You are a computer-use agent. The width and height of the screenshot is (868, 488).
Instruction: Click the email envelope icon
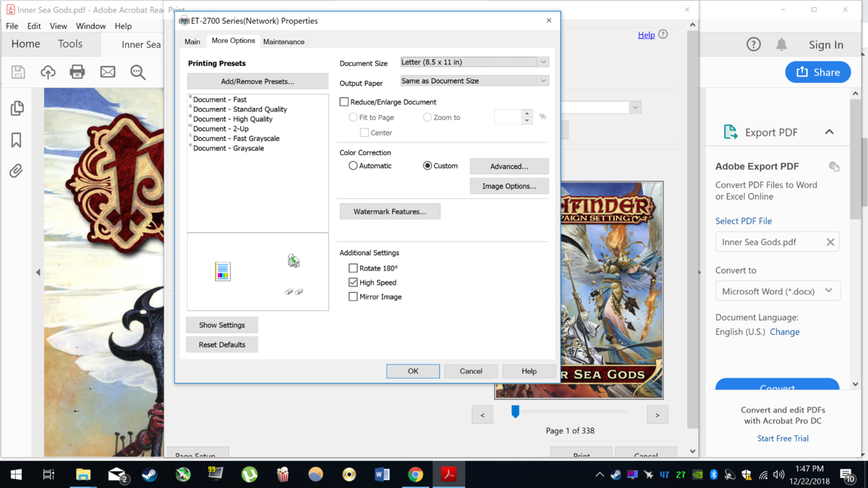[x=108, y=72]
